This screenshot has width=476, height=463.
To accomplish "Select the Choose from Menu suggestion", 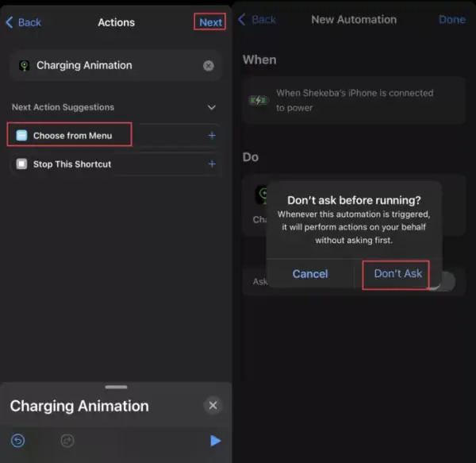I will tap(115, 136).
